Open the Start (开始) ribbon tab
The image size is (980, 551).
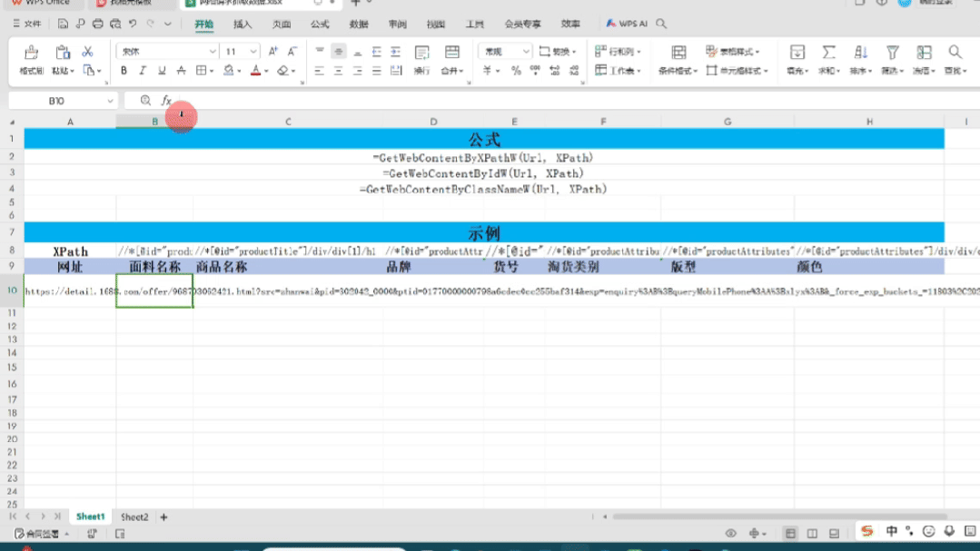click(x=203, y=25)
